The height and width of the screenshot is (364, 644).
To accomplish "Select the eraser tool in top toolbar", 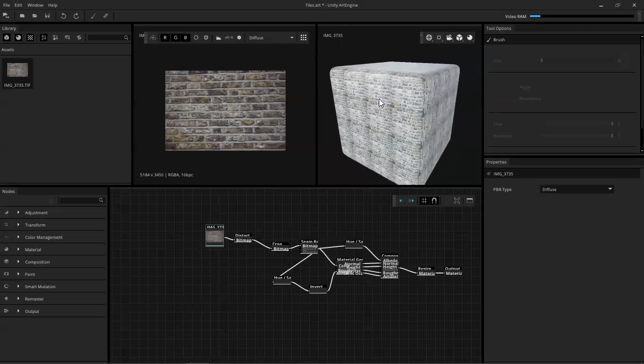I will click(106, 16).
